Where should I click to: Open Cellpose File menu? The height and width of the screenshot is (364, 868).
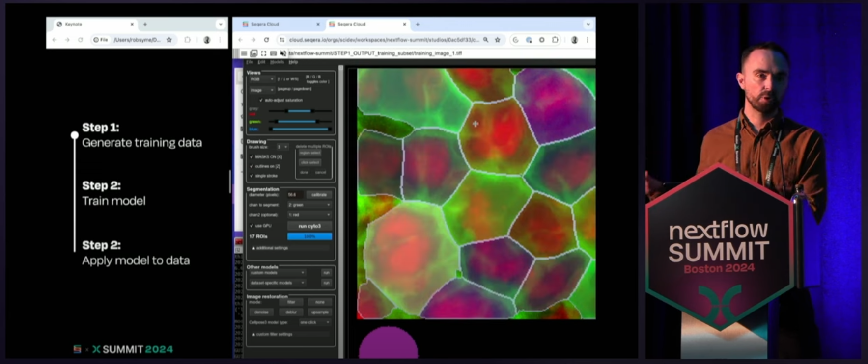point(250,62)
